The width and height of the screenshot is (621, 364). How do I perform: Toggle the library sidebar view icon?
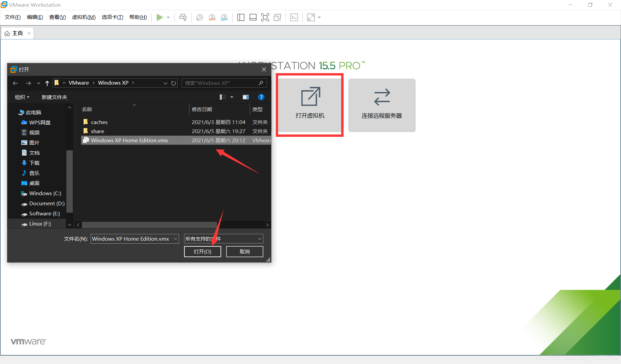(x=241, y=17)
